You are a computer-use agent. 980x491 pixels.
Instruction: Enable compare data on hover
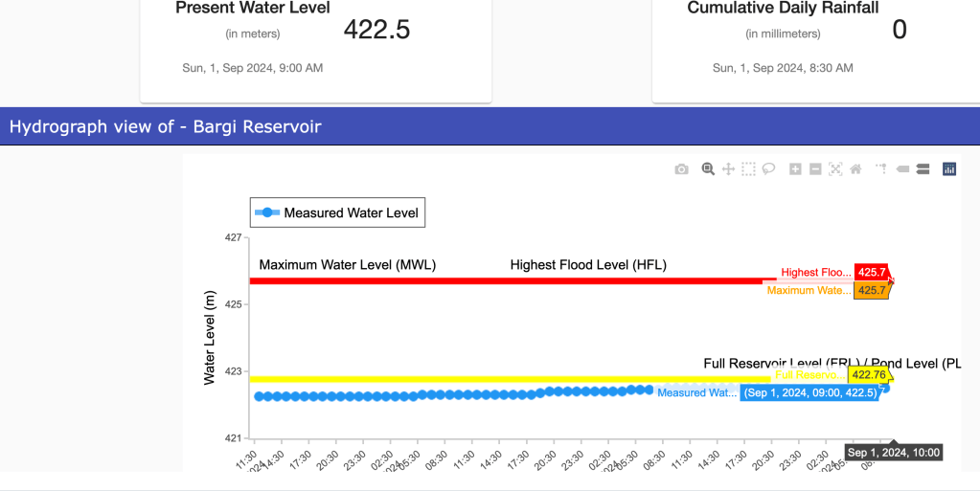pyautogui.click(x=923, y=169)
